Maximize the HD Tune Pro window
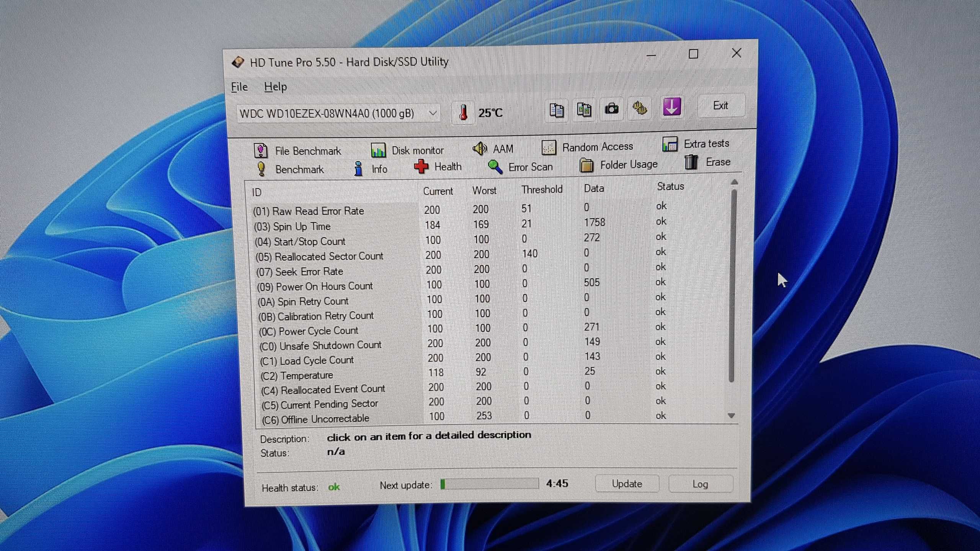 (693, 54)
